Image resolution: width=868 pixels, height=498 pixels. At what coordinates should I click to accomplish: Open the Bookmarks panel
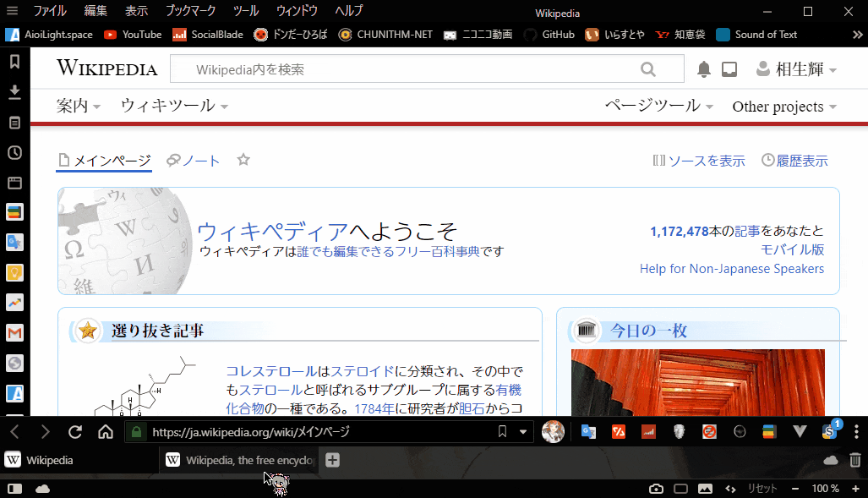(x=14, y=61)
